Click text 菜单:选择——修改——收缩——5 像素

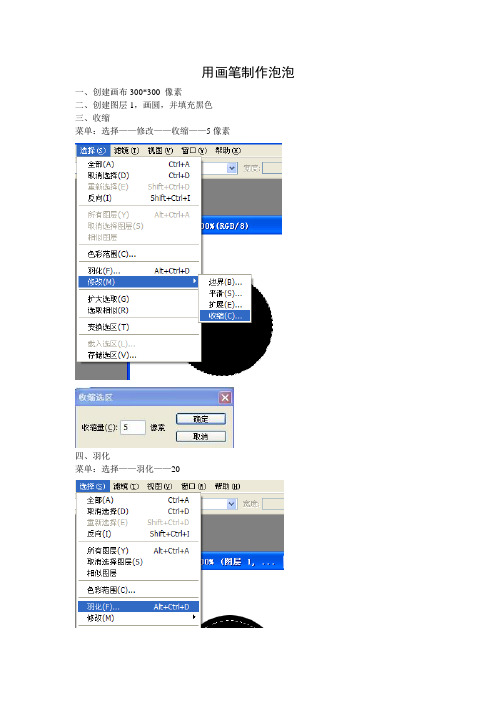[152, 131]
